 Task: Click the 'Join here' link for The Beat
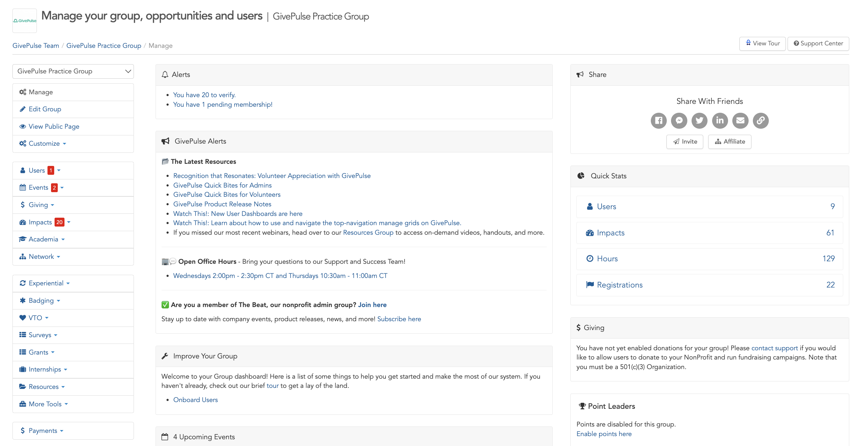click(x=372, y=305)
